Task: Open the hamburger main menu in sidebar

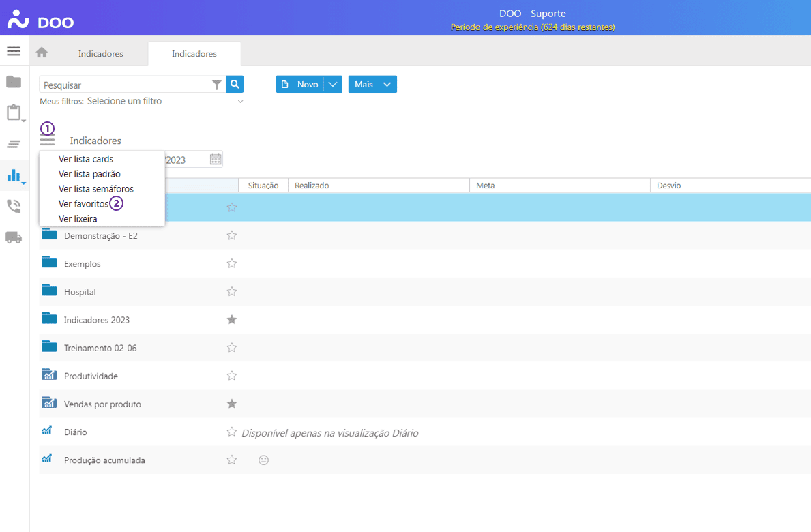Action: tap(14, 52)
